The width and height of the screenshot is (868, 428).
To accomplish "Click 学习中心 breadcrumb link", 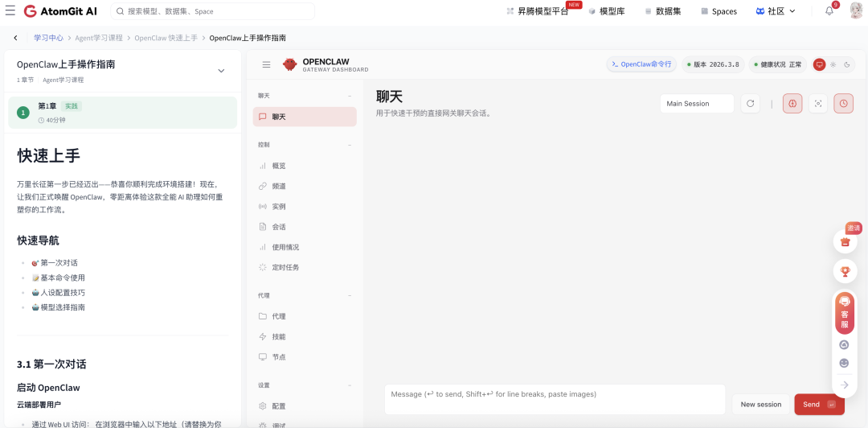I will [49, 38].
